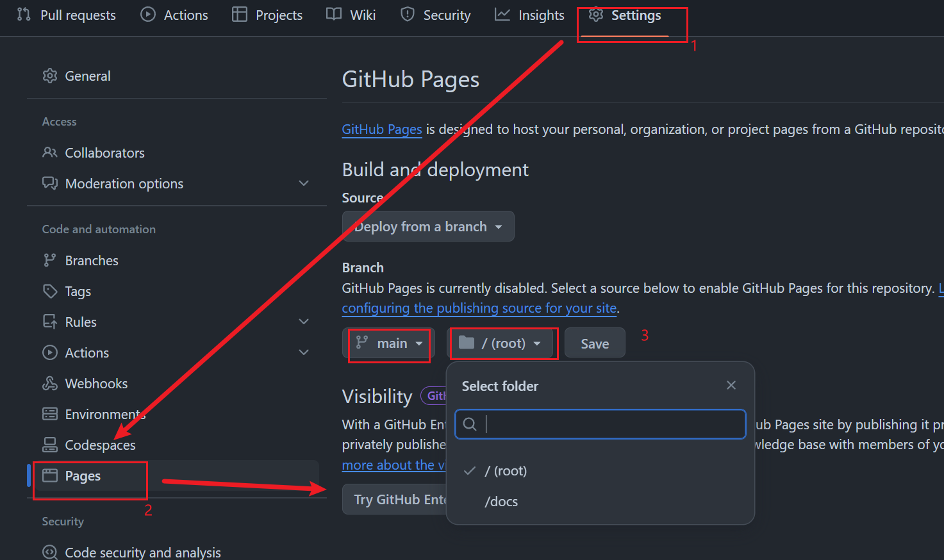Screen dimensions: 944x560
Task: Click the search magnifier icon in Select folder
Action: coord(470,424)
